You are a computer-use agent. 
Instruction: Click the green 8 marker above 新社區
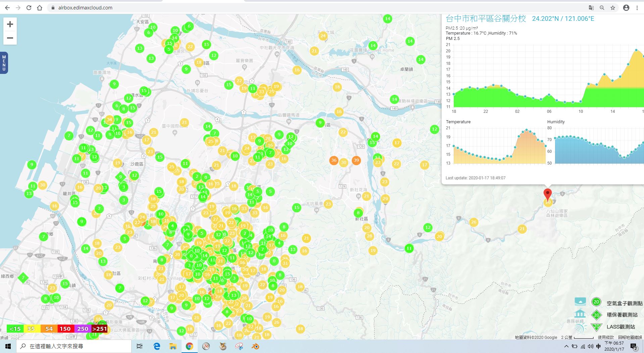358,213
